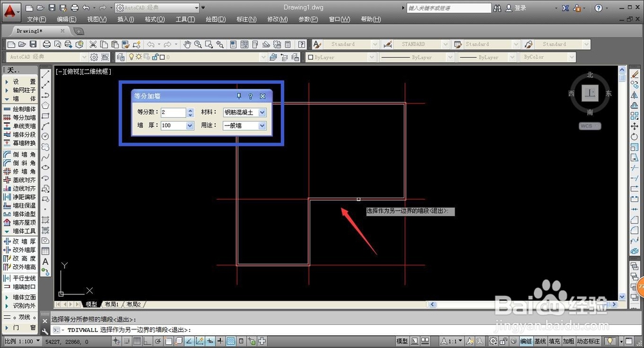644x348 pixels.
Task: Open the 材料 material dropdown
Action: pos(245,112)
